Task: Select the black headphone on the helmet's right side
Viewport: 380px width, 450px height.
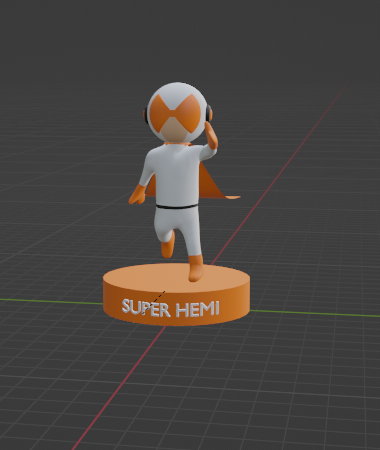Action: (x=209, y=113)
